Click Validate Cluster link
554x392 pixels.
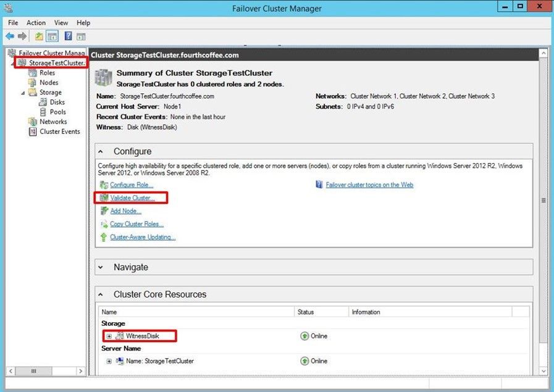pyautogui.click(x=133, y=198)
